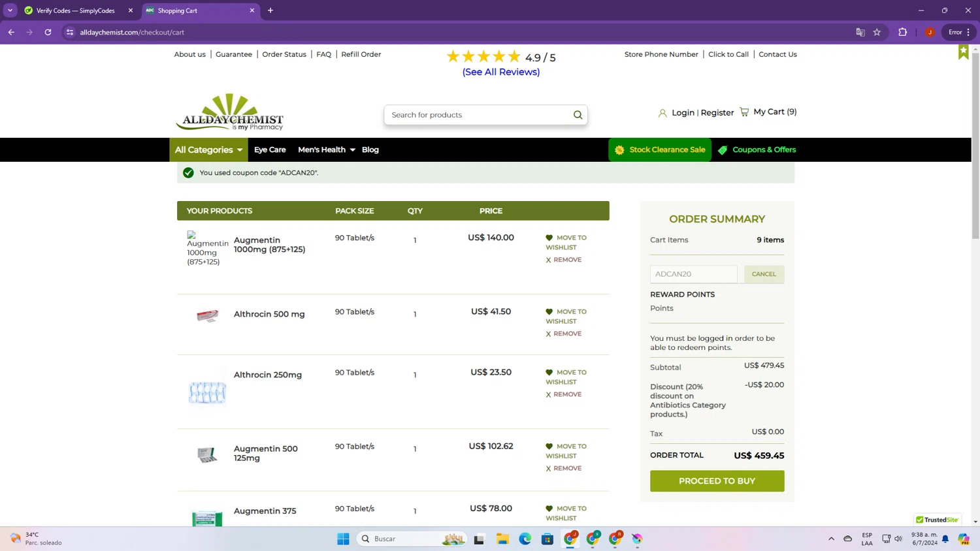Click the Coupons & Offers tag icon
This screenshot has width=980, height=551.
point(723,150)
